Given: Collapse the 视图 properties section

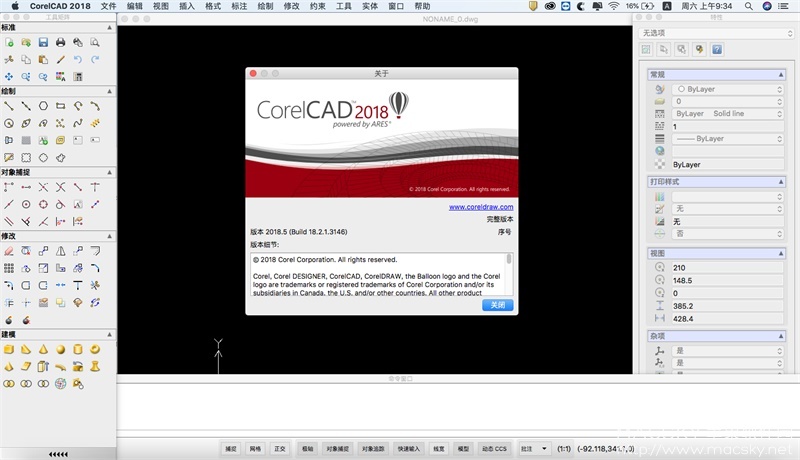Looking at the screenshot, I should pos(781,253).
